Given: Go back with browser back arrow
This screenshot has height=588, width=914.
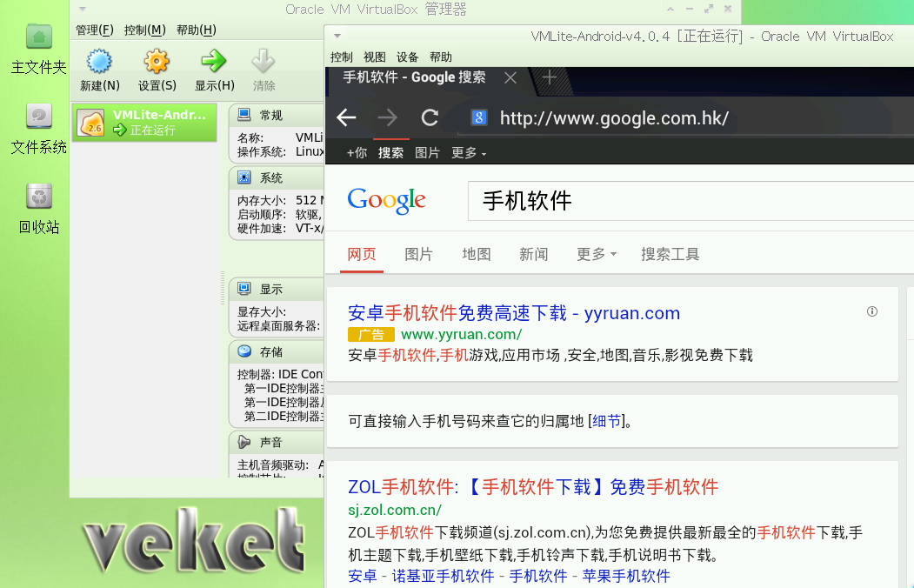Looking at the screenshot, I should coord(346,117).
